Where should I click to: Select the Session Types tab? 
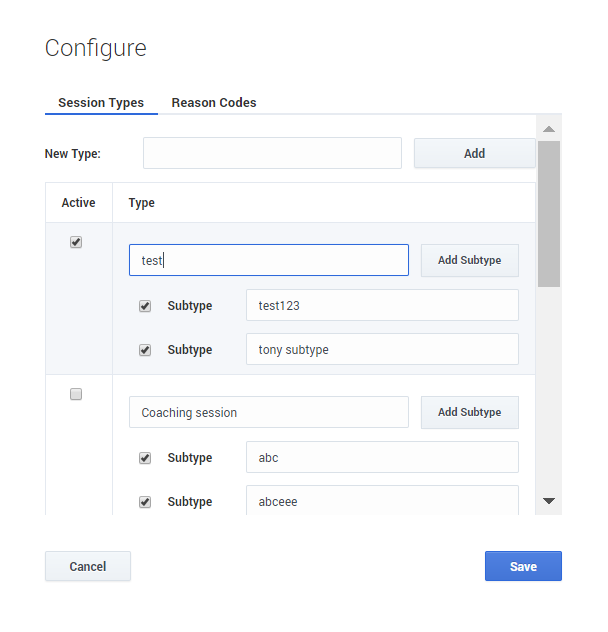pyautogui.click(x=101, y=103)
